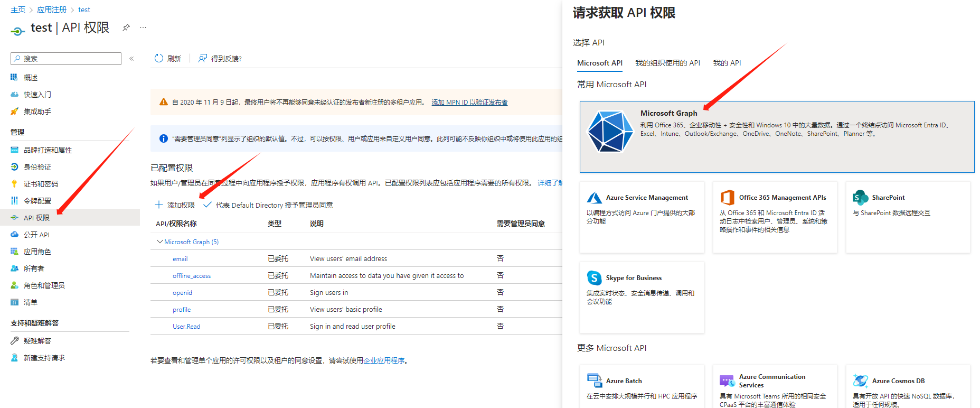Click the pin icon next to the title
Viewport: 980px width, 408px height.
(x=126, y=27)
